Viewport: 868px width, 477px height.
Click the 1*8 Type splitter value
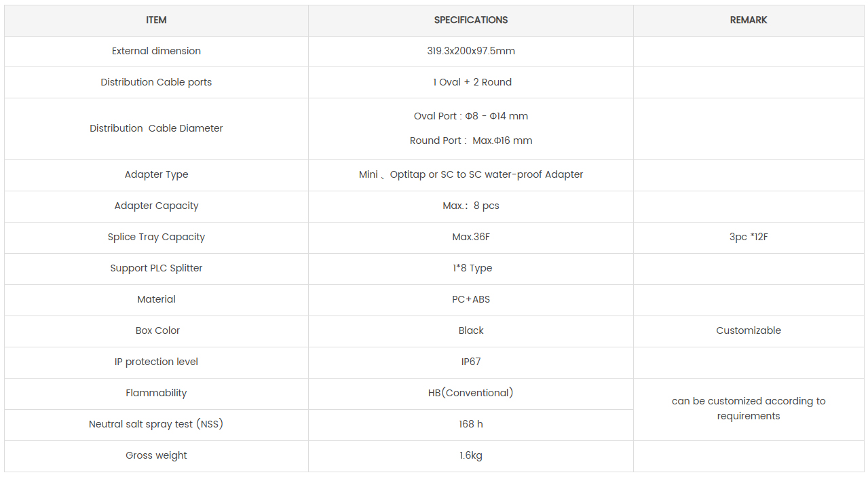(x=472, y=268)
